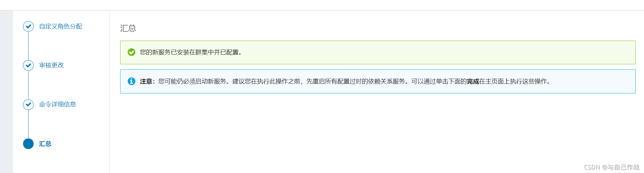Jump to the 命令详细信息 step label
Viewport: 644px width, 173px height.
click(58, 104)
